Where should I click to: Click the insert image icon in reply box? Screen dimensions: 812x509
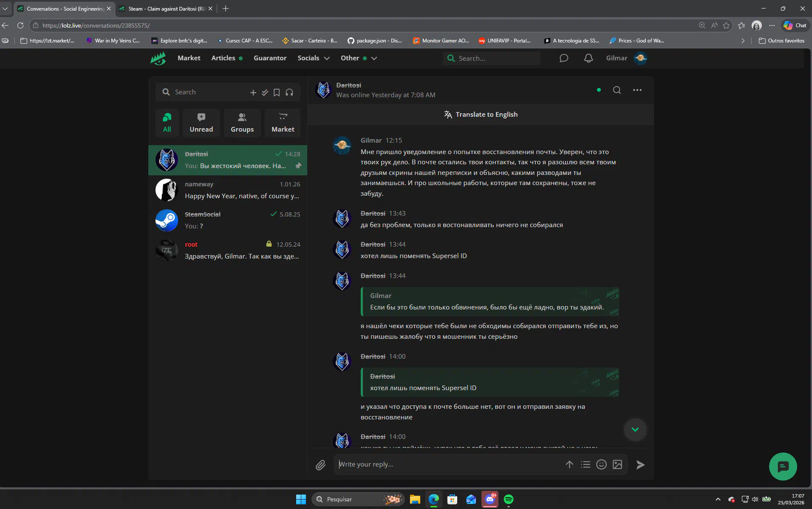tap(617, 464)
